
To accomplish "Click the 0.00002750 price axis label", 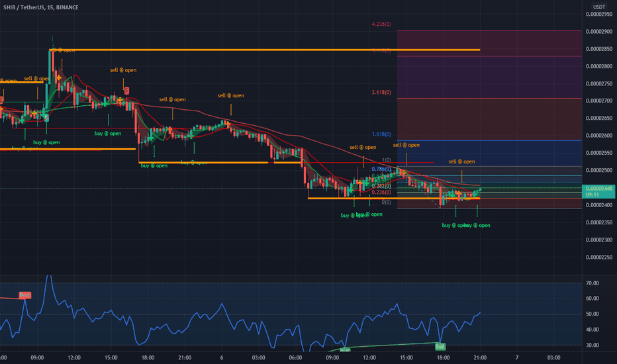I will [x=599, y=83].
